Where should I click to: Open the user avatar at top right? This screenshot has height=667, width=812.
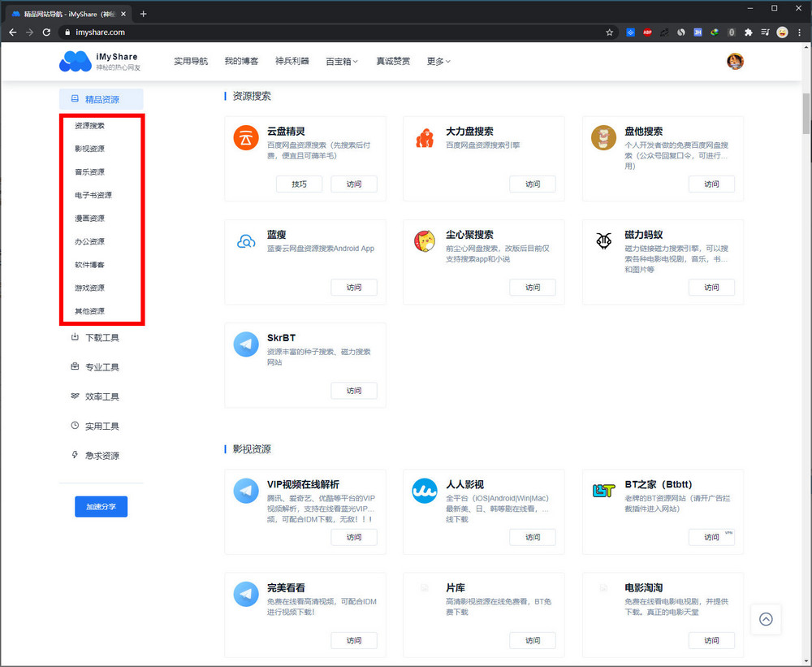point(735,61)
